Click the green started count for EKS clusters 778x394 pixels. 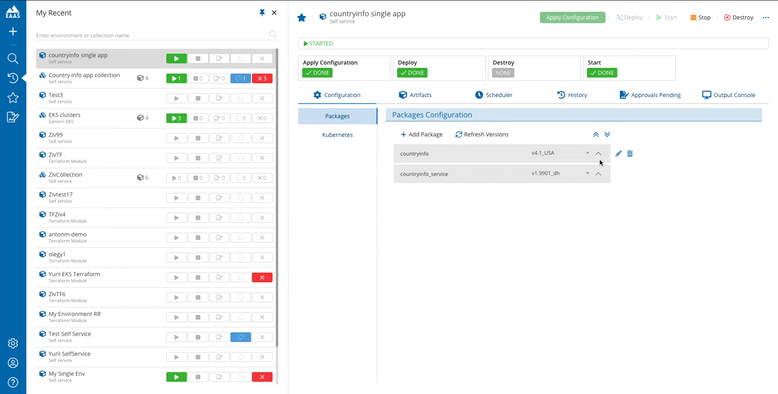point(176,118)
